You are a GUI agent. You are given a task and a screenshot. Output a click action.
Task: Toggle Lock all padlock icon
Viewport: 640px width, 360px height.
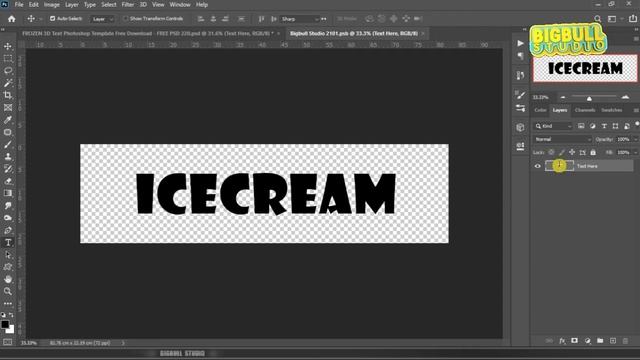[x=593, y=152]
